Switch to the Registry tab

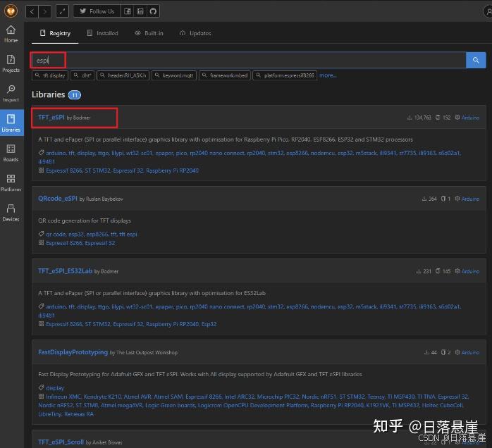tap(55, 33)
